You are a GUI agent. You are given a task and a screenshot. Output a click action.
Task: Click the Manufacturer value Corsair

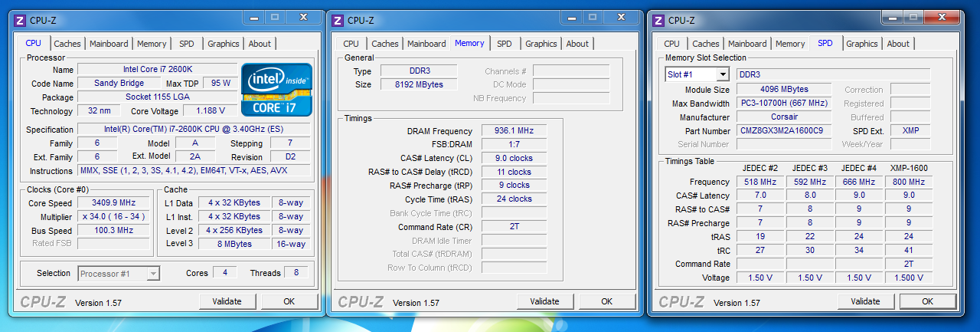coord(784,117)
